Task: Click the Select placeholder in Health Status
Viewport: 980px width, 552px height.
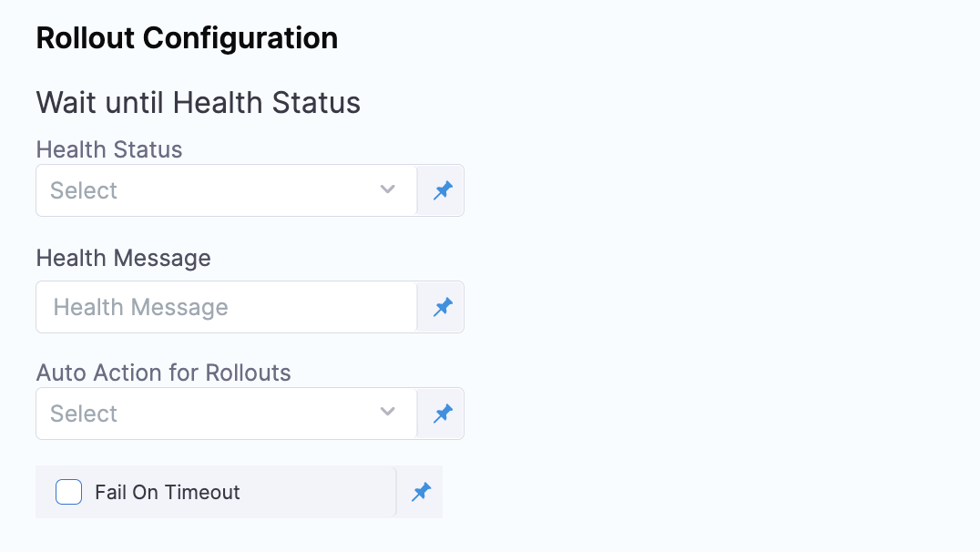Action: pyautogui.click(x=84, y=190)
